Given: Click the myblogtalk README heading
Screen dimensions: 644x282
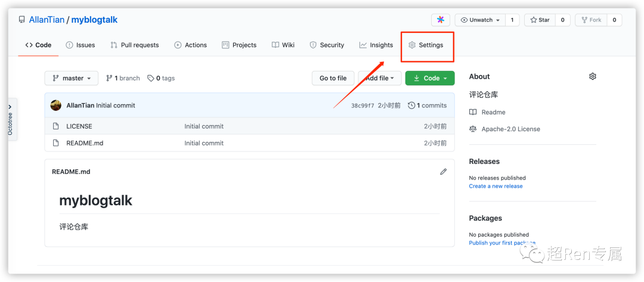Looking at the screenshot, I should tap(95, 201).
